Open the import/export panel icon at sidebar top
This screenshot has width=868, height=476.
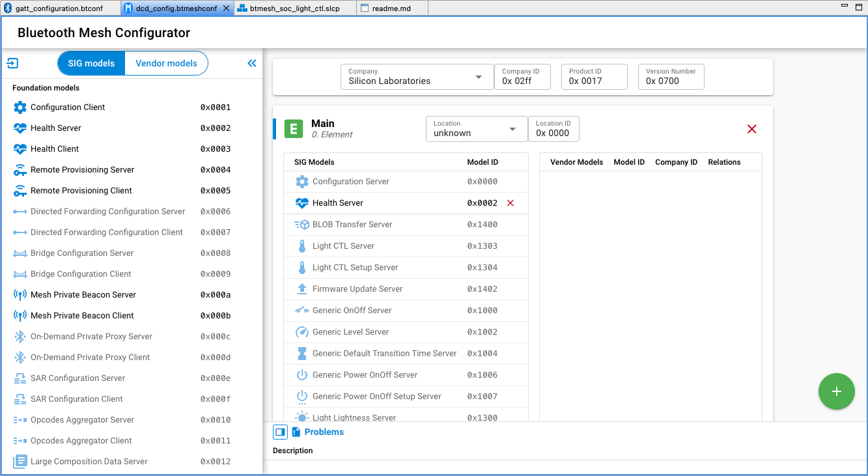(12, 63)
